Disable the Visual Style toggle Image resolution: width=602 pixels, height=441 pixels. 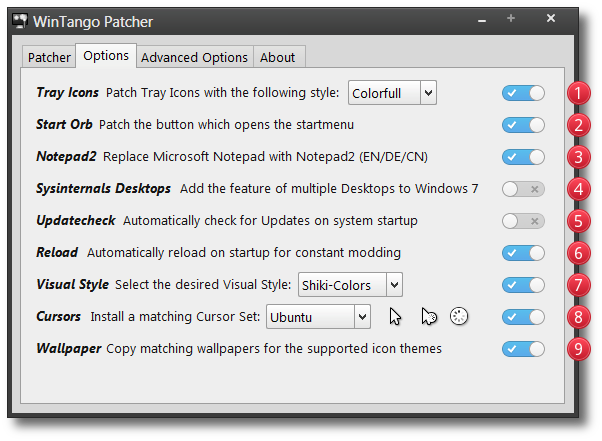point(523,285)
